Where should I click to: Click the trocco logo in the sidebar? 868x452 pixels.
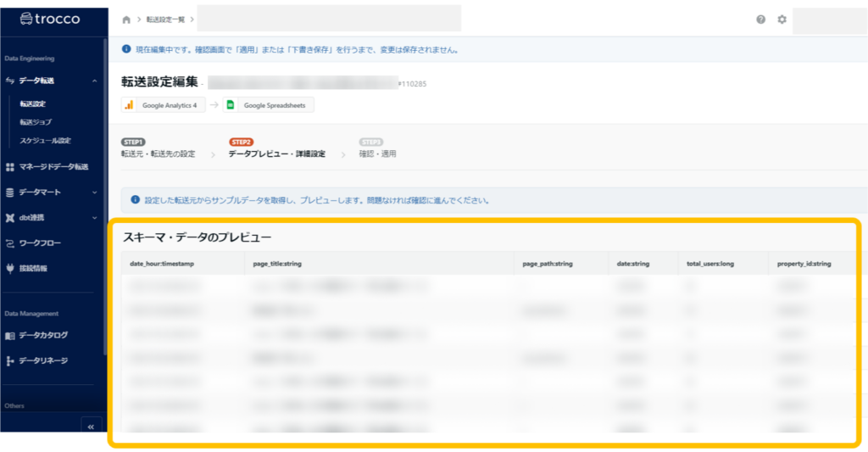click(x=49, y=19)
